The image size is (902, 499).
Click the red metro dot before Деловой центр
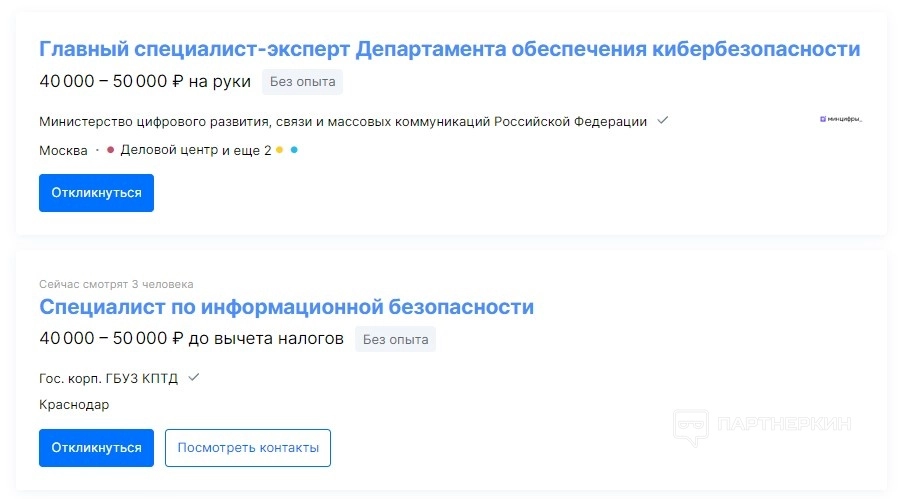click(x=110, y=150)
